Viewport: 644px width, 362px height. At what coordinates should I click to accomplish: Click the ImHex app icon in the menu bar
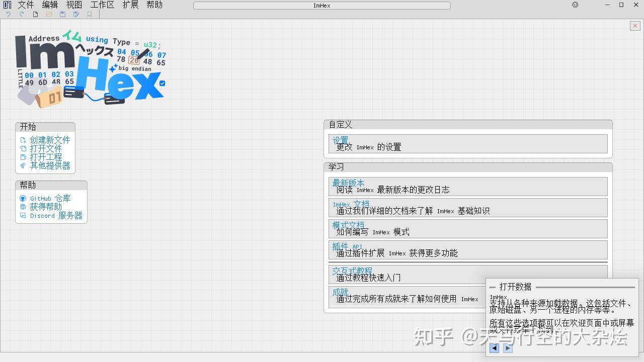(7, 5)
